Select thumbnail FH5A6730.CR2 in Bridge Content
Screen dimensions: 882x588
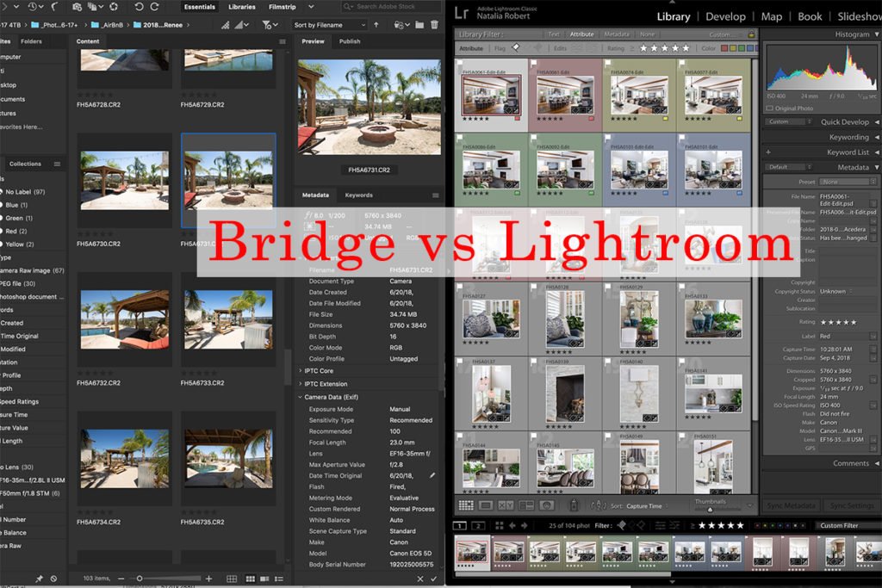coord(124,181)
